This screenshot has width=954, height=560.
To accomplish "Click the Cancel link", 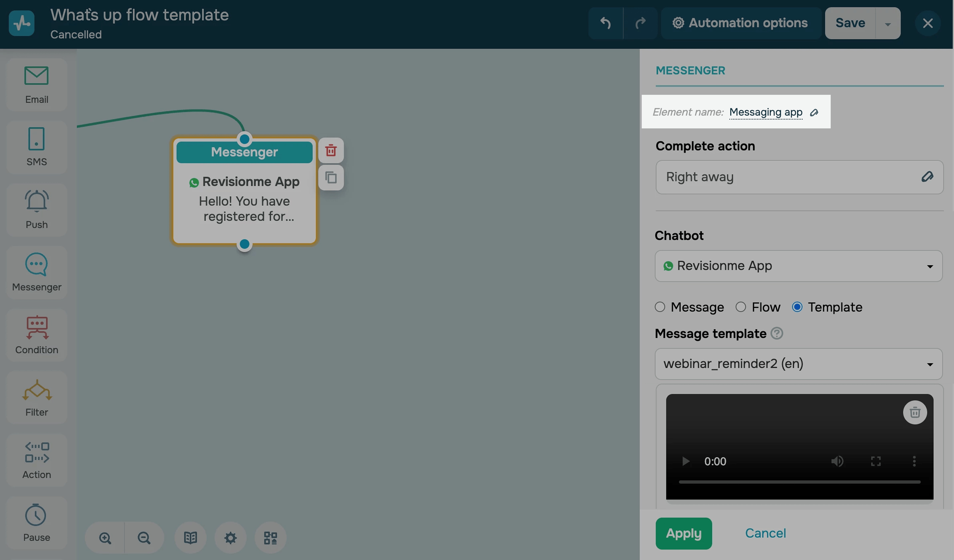I will click(x=765, y=533).
